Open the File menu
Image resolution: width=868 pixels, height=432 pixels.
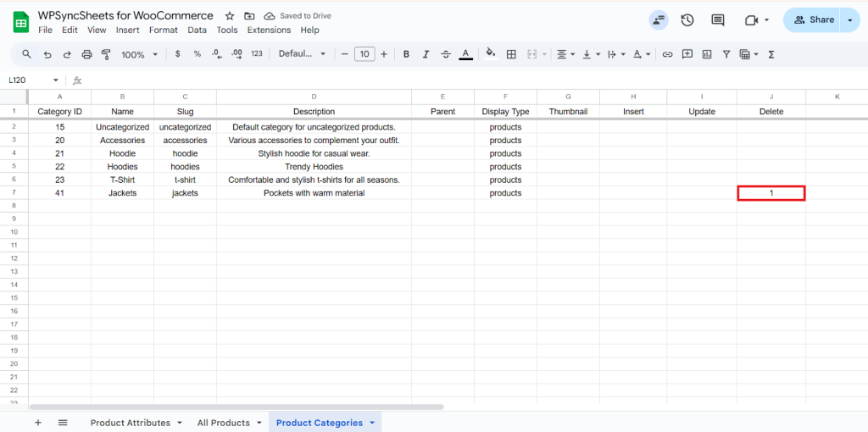[46, 30]
